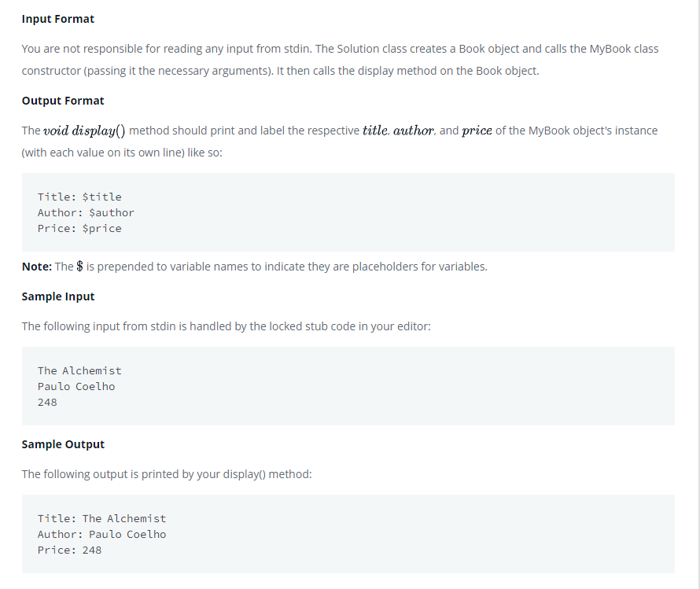Click the Sample Output heading
The height and width of the screenshot is (589, 700).
[63, 444]
